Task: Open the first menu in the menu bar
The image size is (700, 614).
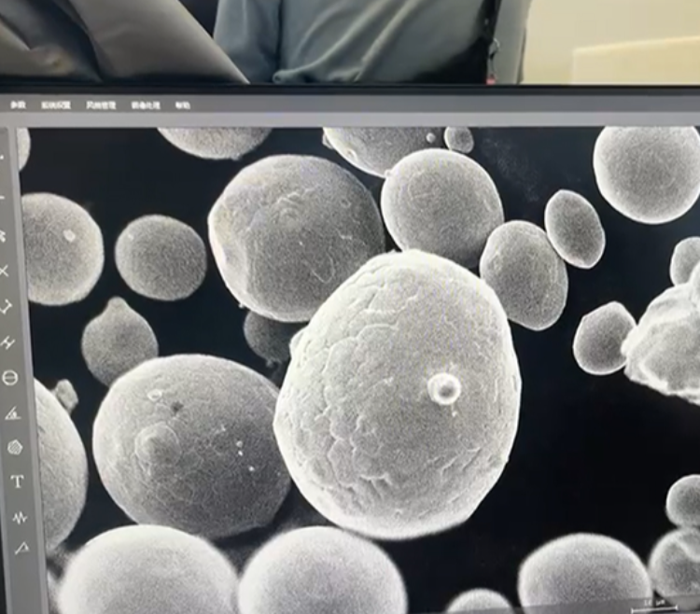Action: [x=19, y=105]
